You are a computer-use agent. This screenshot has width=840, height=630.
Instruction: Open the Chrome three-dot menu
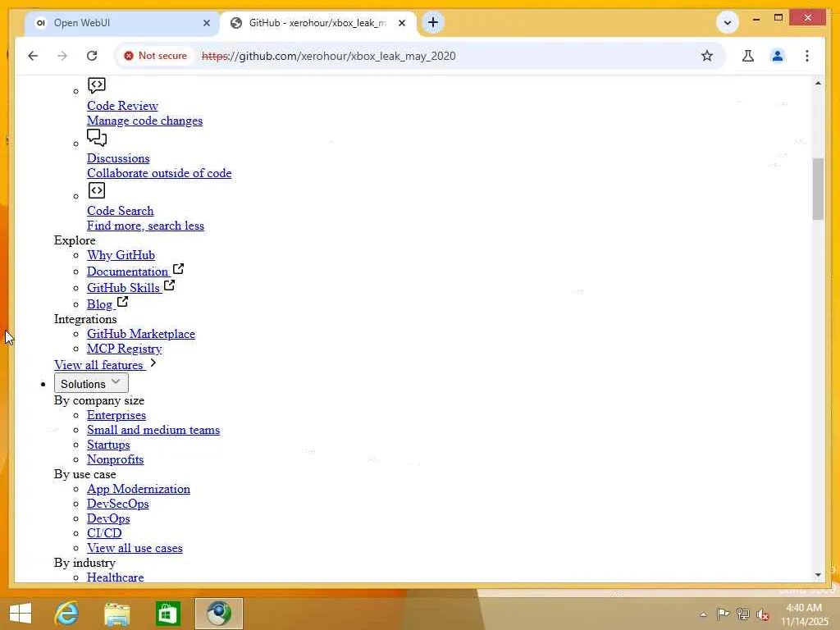pyautogui.click(x=807, y=56)
